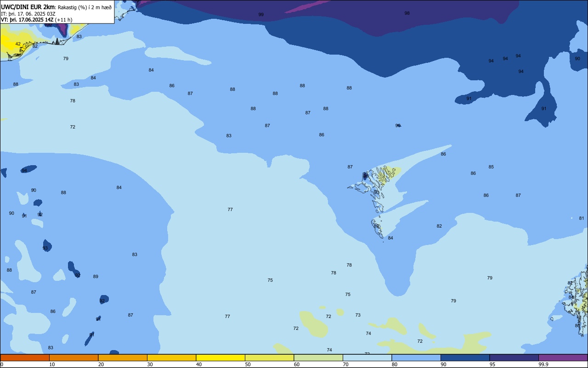588x368 pixels.
Task: Click the map value 81
Action: (582, 218)
